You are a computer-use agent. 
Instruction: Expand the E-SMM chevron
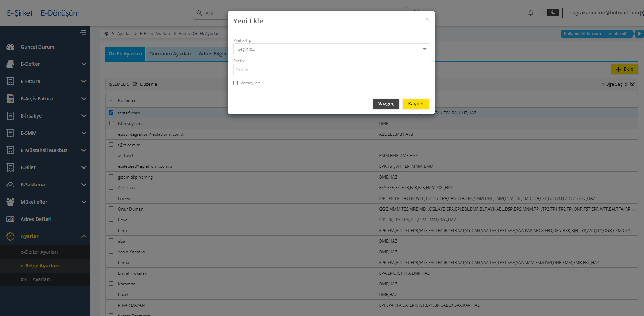pyautogui.click(x=84, y=133)
